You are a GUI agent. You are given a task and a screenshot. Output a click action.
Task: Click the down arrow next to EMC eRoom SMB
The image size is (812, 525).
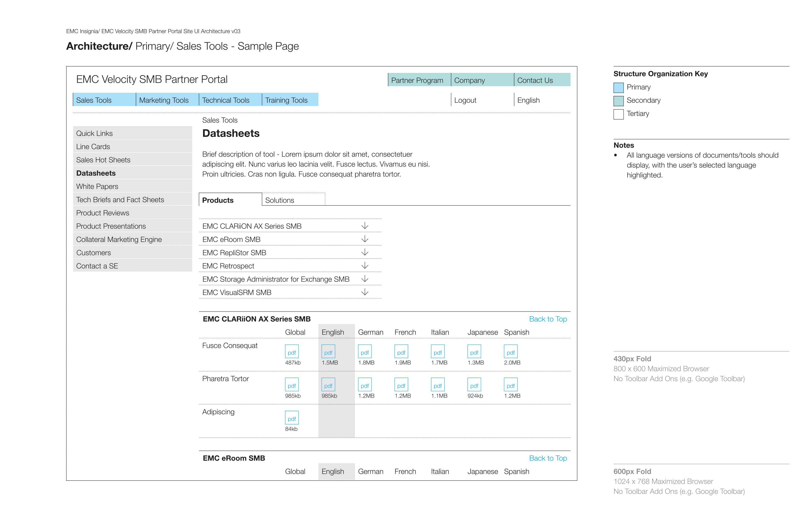(365, 239)
